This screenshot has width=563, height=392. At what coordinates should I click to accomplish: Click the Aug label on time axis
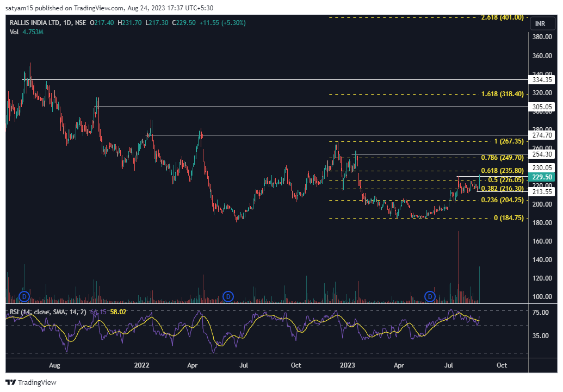54,365
